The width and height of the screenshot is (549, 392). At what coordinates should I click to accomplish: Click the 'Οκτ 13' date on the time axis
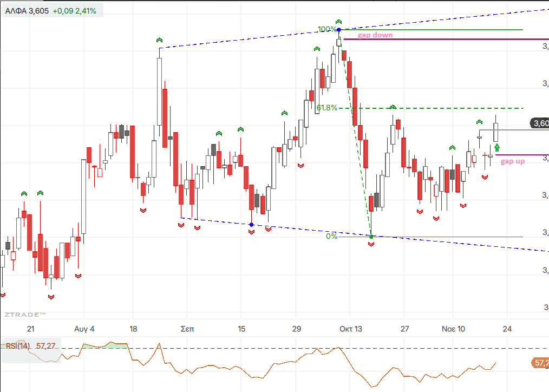350,329
